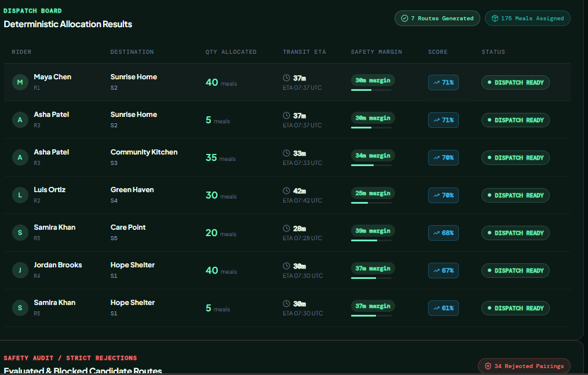Click the trend arrow icon in Maya Chen's 71% score
This screenshot has width=588, height=375.
[436, 82]
